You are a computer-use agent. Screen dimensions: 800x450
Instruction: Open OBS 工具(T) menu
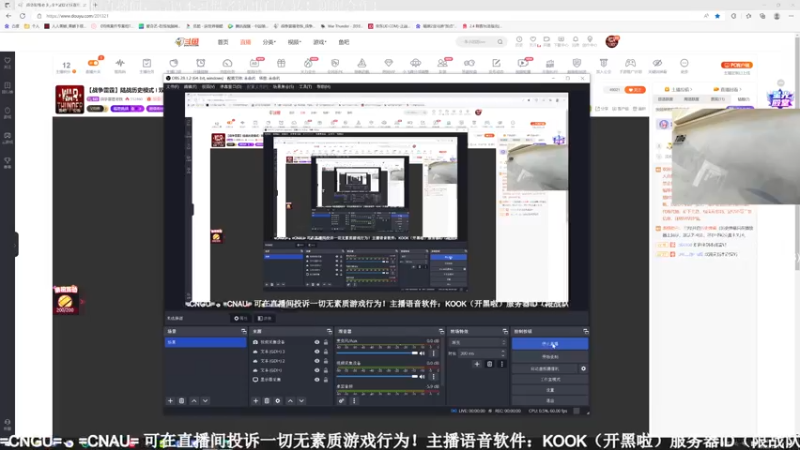[x=305, y=87]
